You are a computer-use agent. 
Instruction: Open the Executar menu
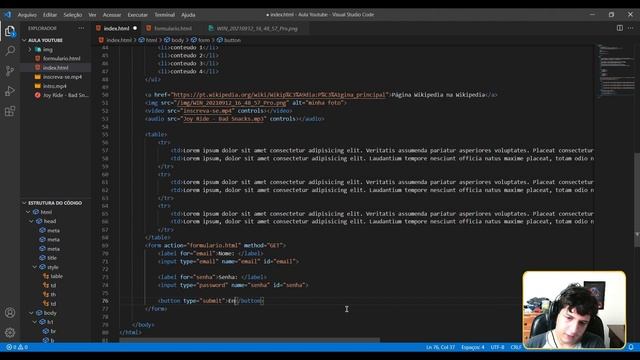138,15
